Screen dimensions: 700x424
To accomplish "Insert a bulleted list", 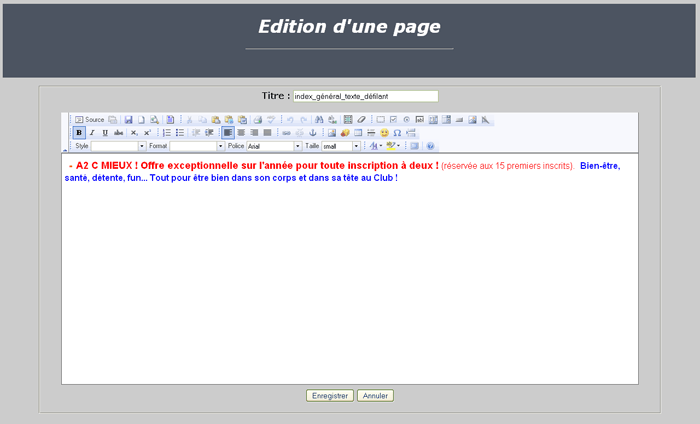I will pos(179,133).
